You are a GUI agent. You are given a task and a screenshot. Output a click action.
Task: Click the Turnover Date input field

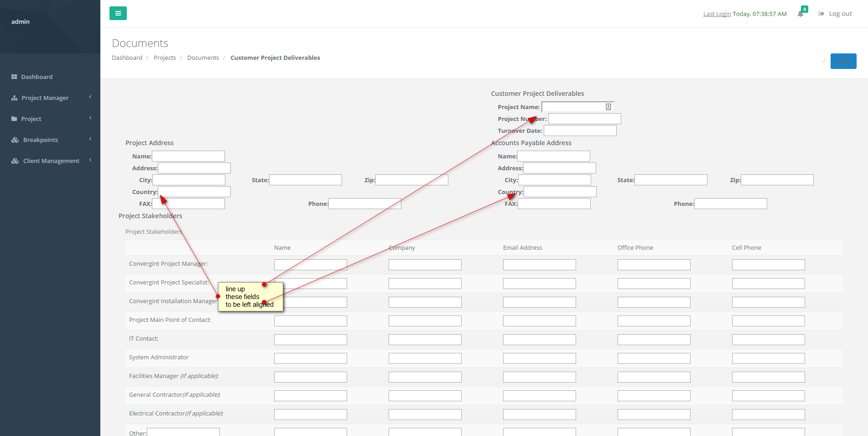(x=580, y=131)
